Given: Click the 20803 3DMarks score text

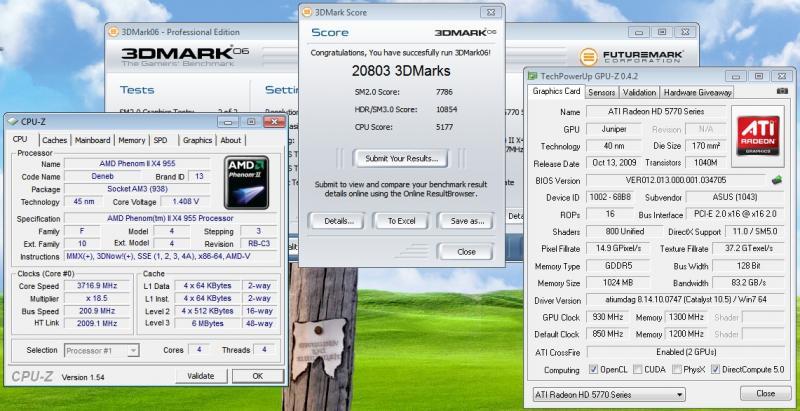Looking at the screenshot, I should [401, 71].
